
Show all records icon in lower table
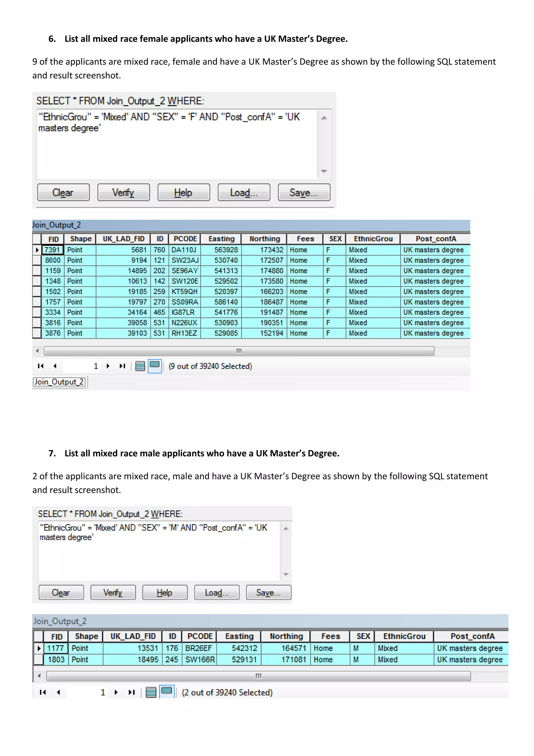[x=151, y=692]
